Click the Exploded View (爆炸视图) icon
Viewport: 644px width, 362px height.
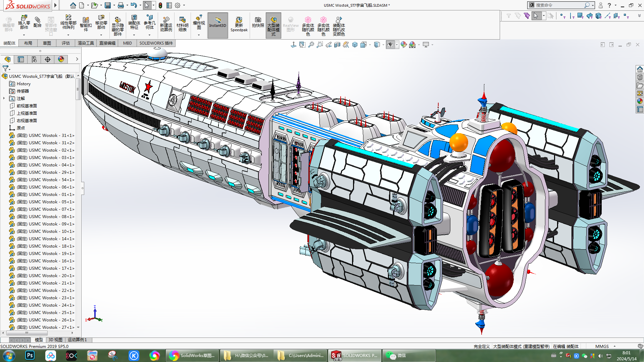coord(199,22)
